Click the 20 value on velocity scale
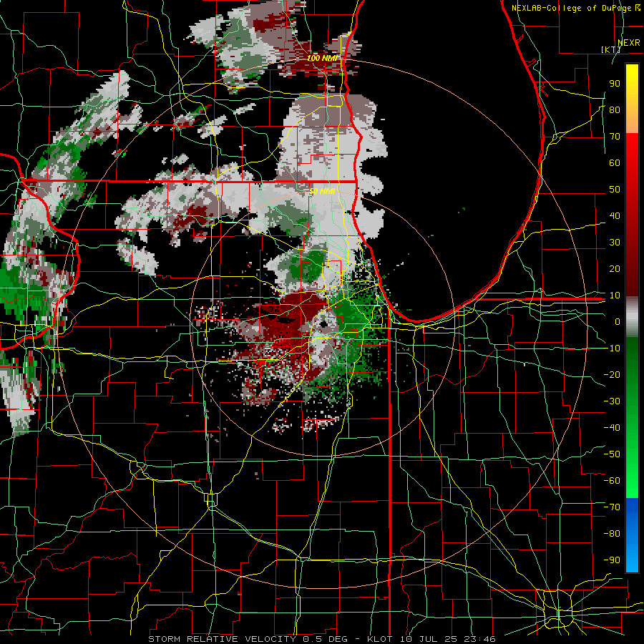This screenshot has width=644, height=644. [x=615, y=268]
